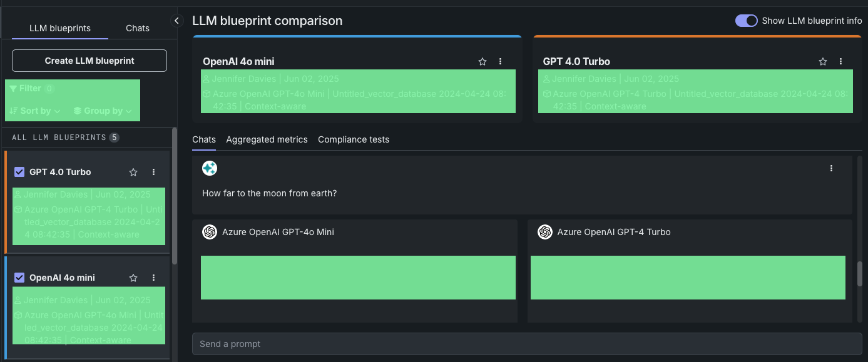Star the GPT 4.0 Turbo sidebar blueprint
868x362 pixels.
coord(133,172)
